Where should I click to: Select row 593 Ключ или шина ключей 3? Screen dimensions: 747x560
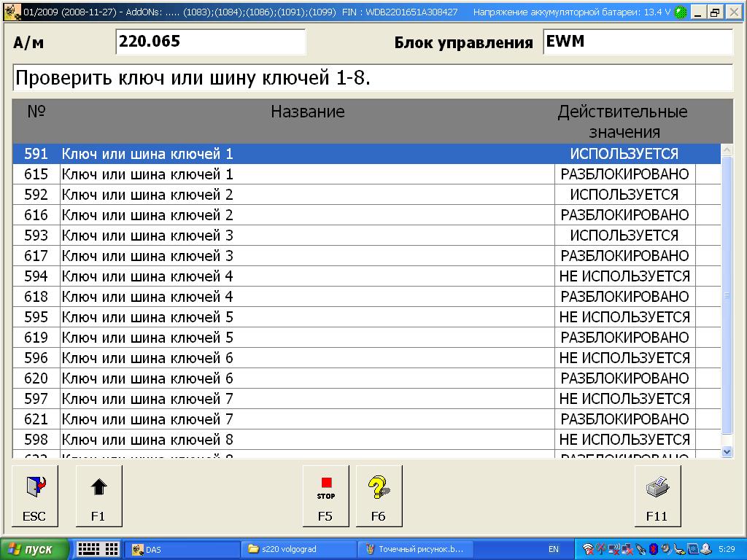coord(367,236)
